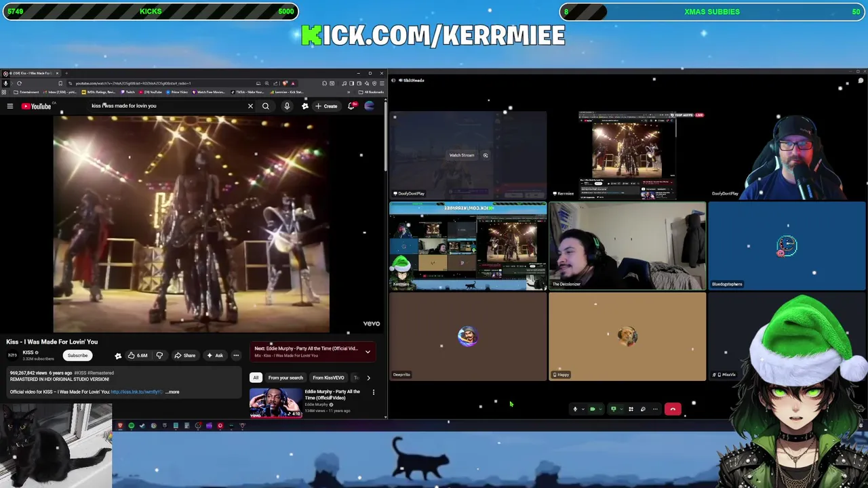
Task: Go to the YouTube home logo
Action: 37,106
